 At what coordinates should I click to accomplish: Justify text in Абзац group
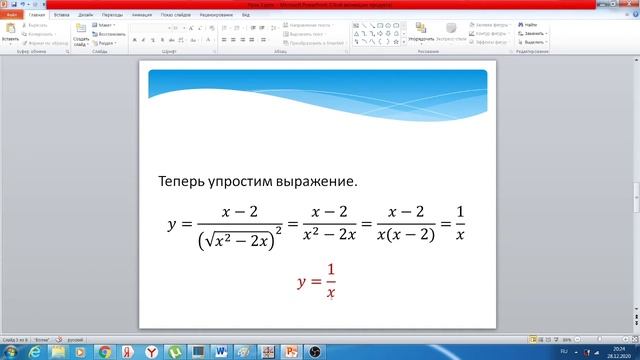point(252,40)
